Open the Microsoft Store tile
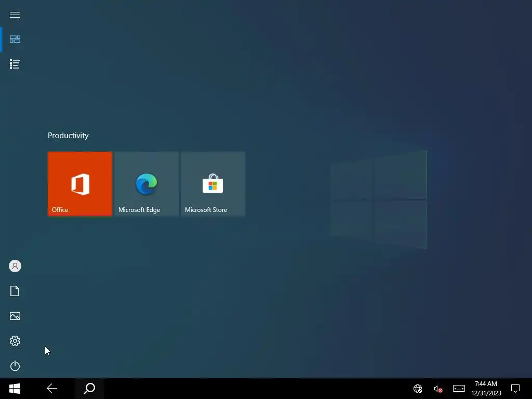The width and height of the screenshot is (532, 399). (213, 184)
